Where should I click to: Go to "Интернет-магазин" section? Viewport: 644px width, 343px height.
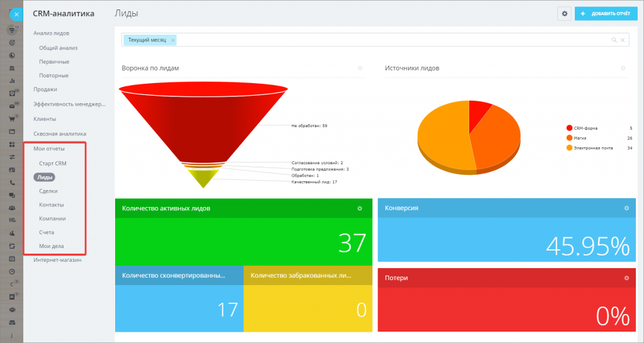click(57, 259)
